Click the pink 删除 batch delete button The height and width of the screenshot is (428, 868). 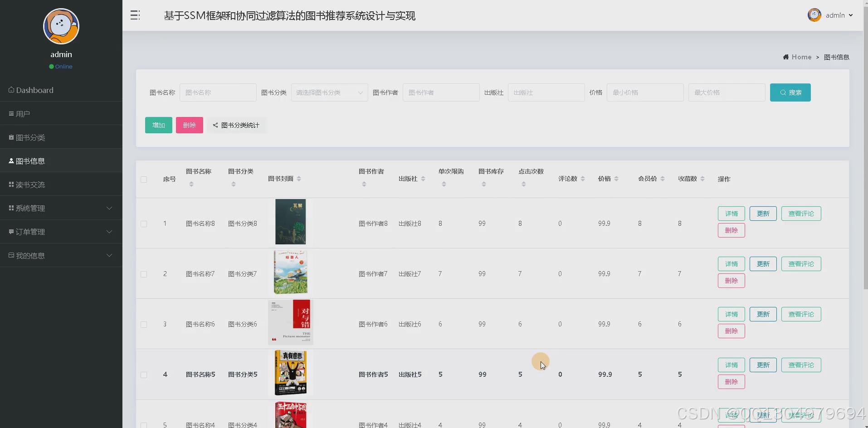click(190, 125)
